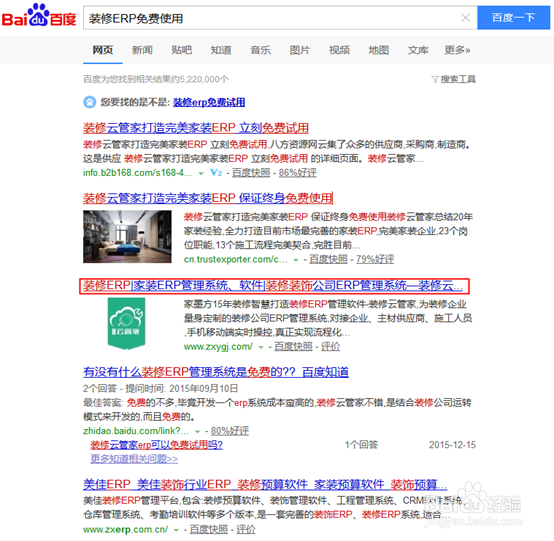554x541 pixels.
Task: Open 百度快照 for www.zxygj.com result
Action: click(293, 347)
